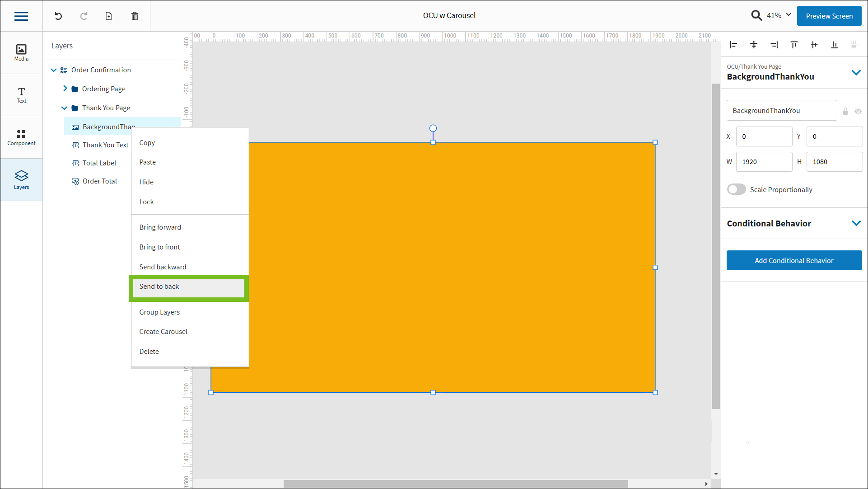Screen dimensions: 868x489
Task: Select Create Carousel menu entry
Action: pos(163,331)
